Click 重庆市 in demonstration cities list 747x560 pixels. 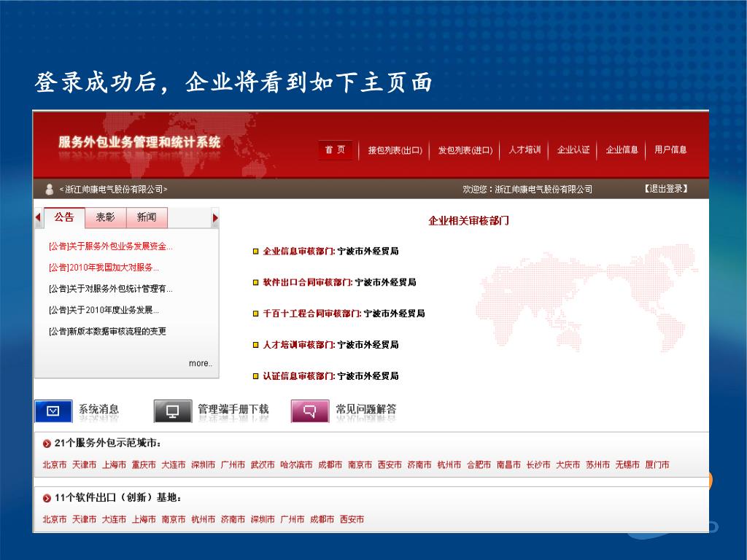pyautogui.click(x=144, y=464)
